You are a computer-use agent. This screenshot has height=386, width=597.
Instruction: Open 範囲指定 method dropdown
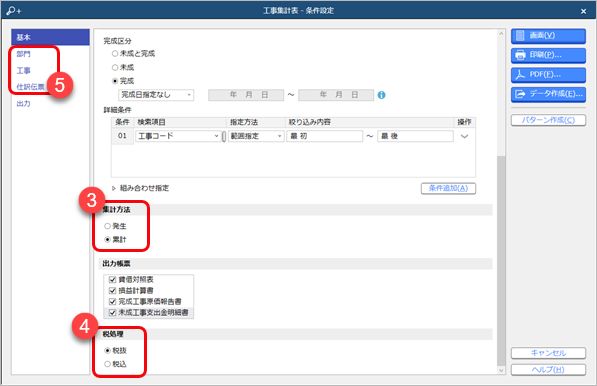point(256,136)
